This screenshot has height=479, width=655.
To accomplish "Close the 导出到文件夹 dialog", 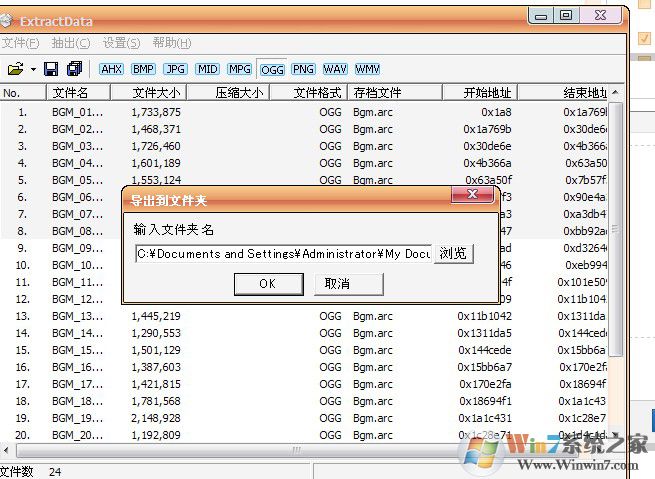I will [x=472, y=194].
